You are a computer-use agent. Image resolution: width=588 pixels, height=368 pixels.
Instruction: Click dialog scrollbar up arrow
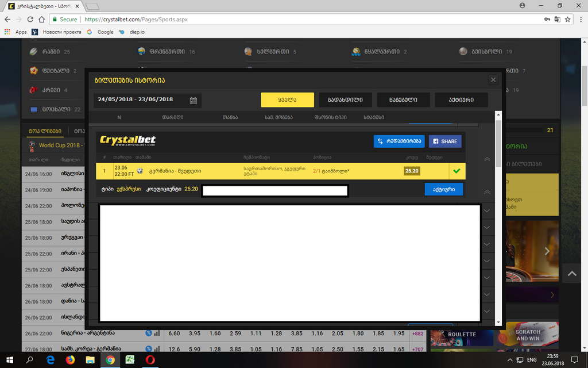(498, 114)
